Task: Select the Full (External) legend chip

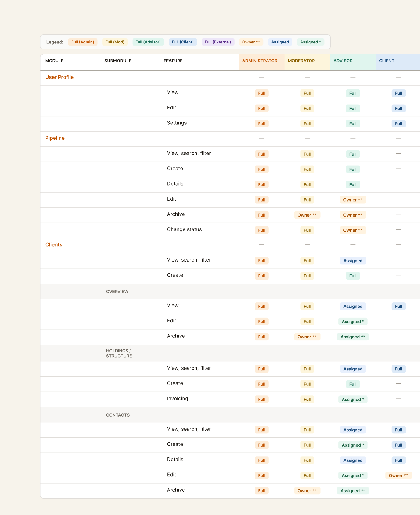Action: coord(218,42)
